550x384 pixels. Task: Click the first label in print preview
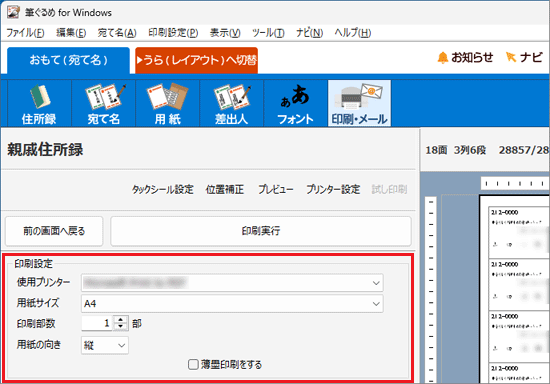519,232
